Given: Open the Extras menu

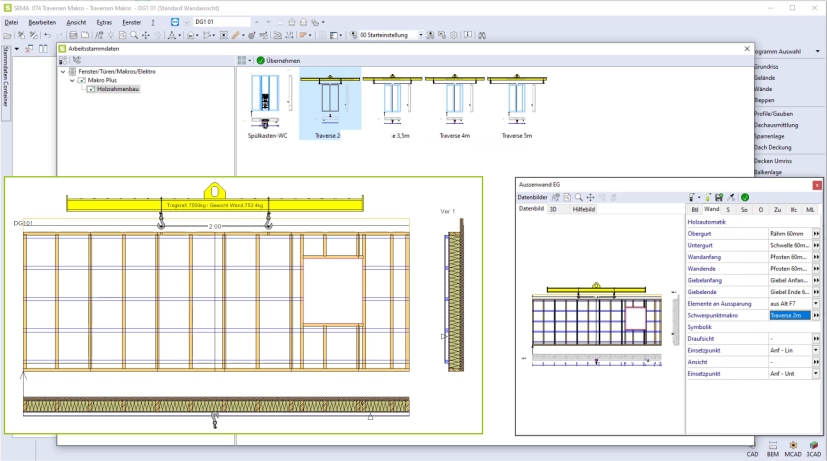Looking at the screenshot, I should click(104, 21).
